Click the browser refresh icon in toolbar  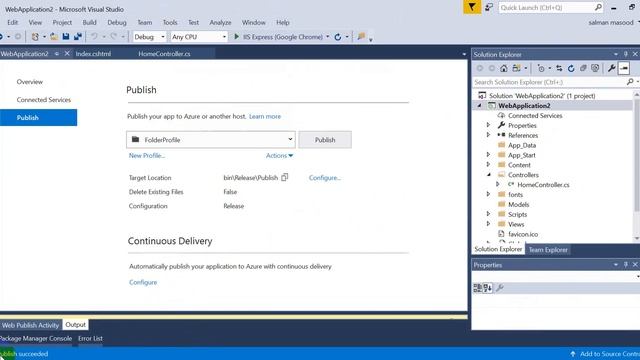tap(338, 37)
